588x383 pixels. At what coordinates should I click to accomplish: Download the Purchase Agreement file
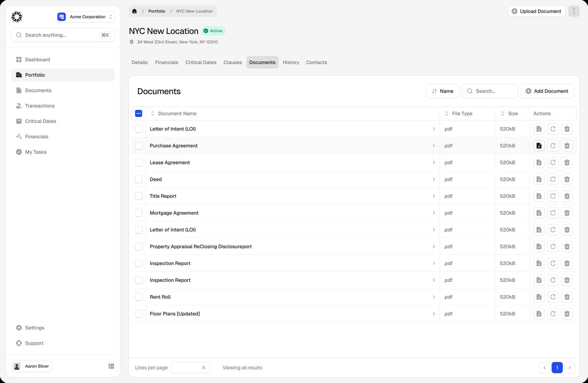(539, 146)
